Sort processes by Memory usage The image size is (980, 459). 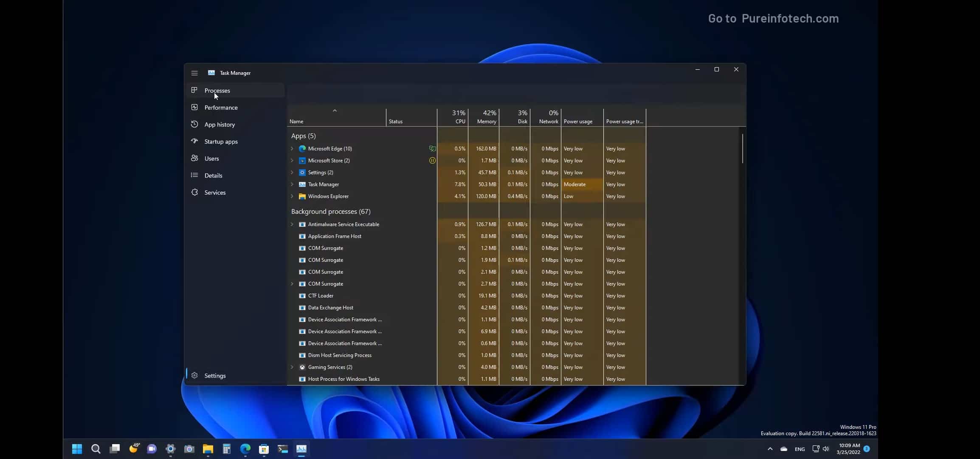484,117
